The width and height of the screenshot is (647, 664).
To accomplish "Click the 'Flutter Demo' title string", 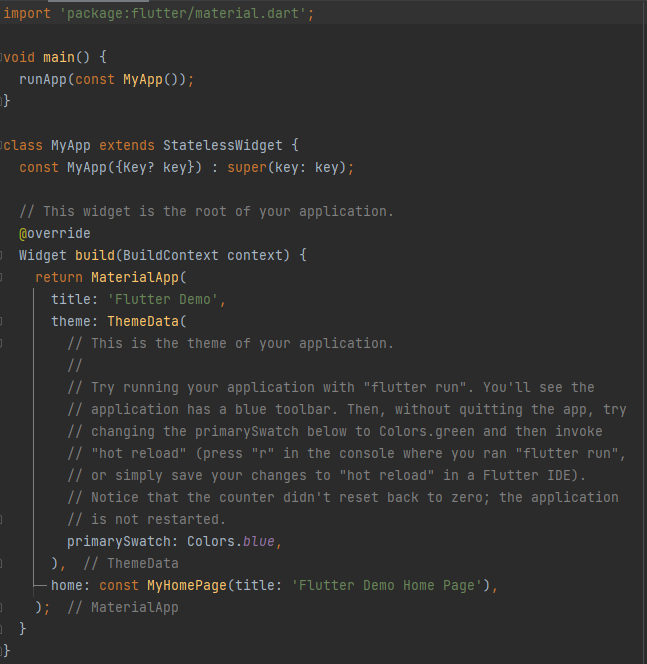I will (163, 299).
